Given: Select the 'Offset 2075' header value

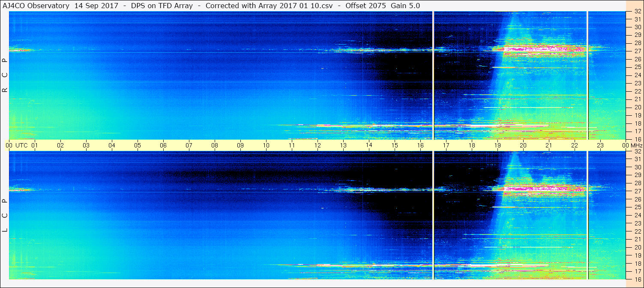Looking at the screenshot, I should click(366, 6).
